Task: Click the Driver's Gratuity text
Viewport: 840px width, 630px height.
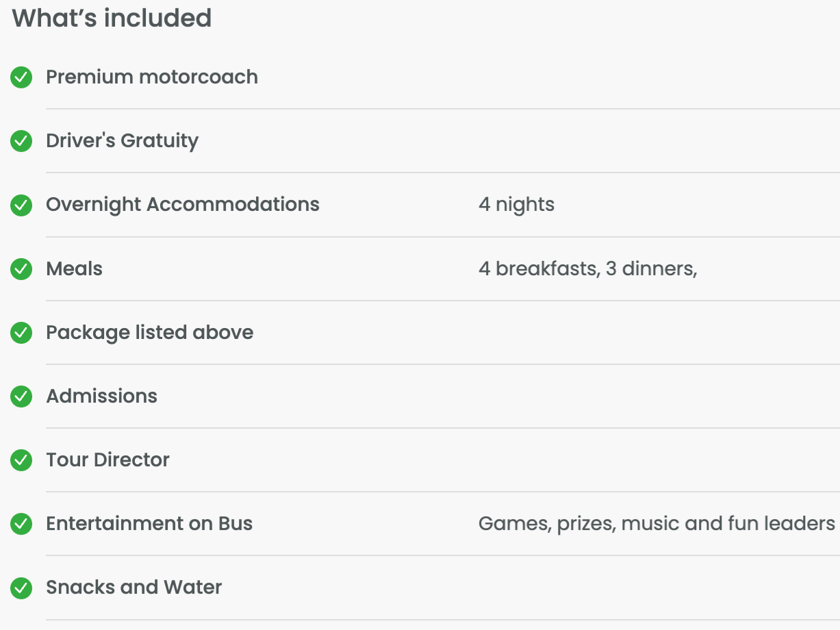Action: tap(122, 140)
